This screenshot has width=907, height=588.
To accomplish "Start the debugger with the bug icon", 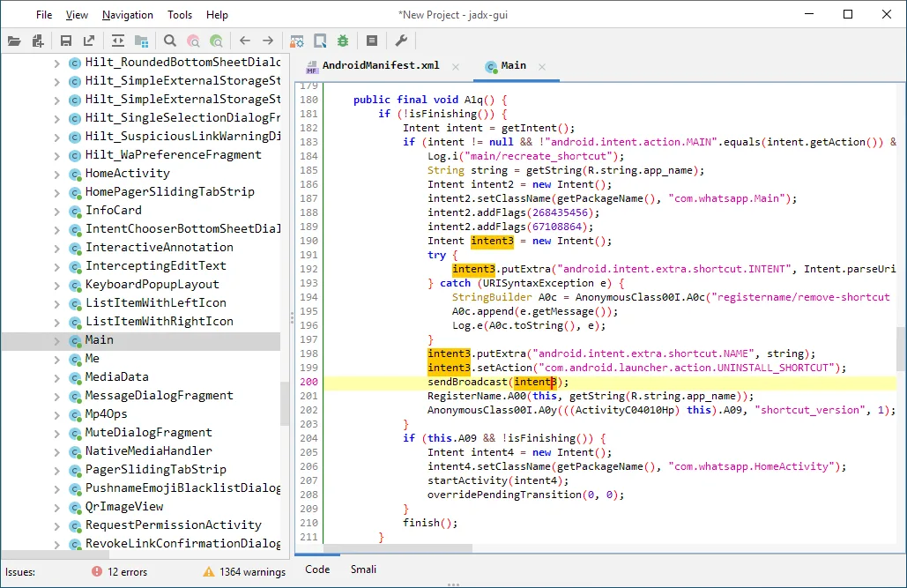I will coord(343,41).
